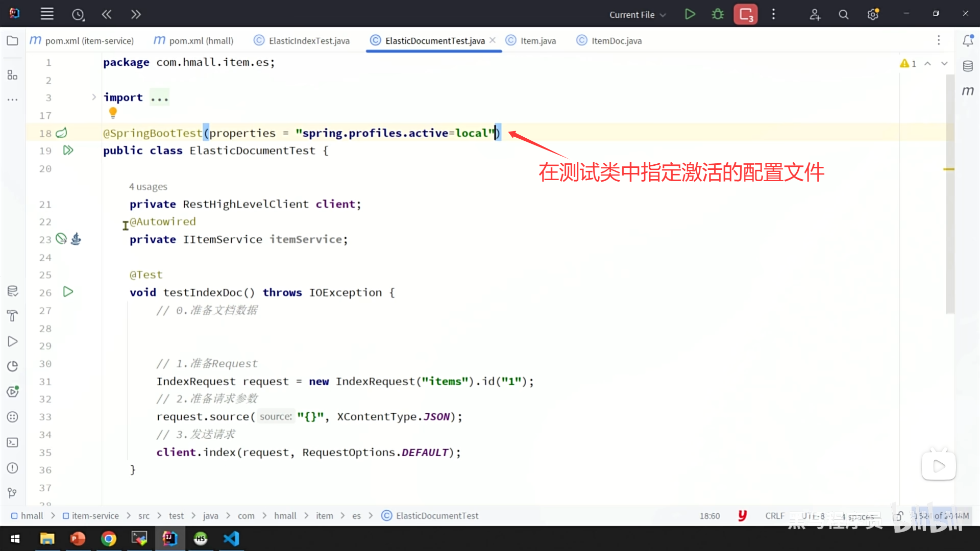Click the Debug bug icon
The width and height of the screenshot is (980, 551).
coord(718,14)
